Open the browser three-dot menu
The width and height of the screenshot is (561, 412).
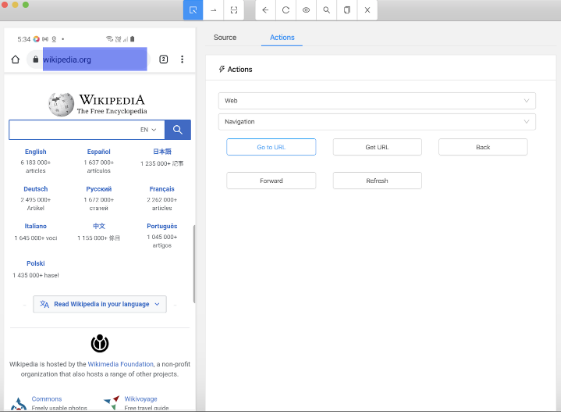click(182, 59)
